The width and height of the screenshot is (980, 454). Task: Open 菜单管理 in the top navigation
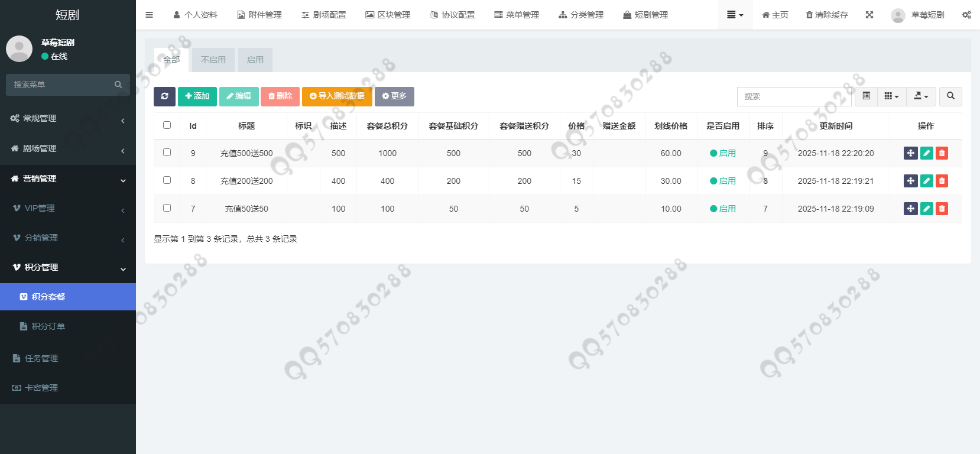517,15
